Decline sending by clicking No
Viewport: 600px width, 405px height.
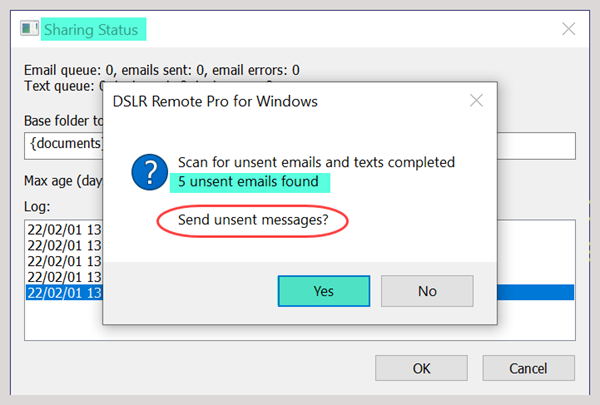pos(427,291)
